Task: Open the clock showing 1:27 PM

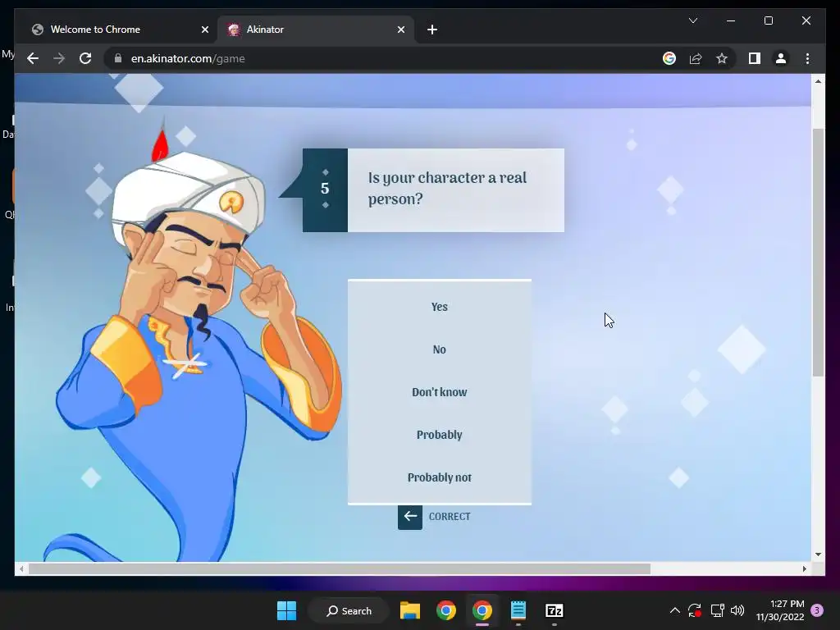Action: pyautogui.click(x=780, y=610)
